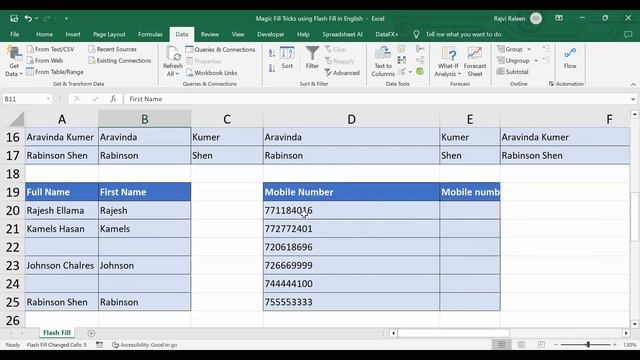Image resolution: width=640 pixels, height=360 pixels.
Task: Click the Undo arrow in title bar
Action: point(28,18)
